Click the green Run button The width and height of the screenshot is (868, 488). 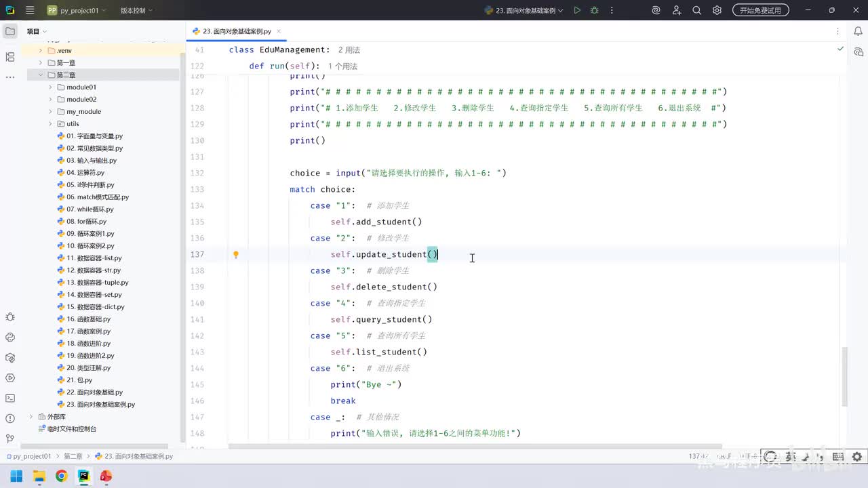pyautogui.click(x=577, y=10)
